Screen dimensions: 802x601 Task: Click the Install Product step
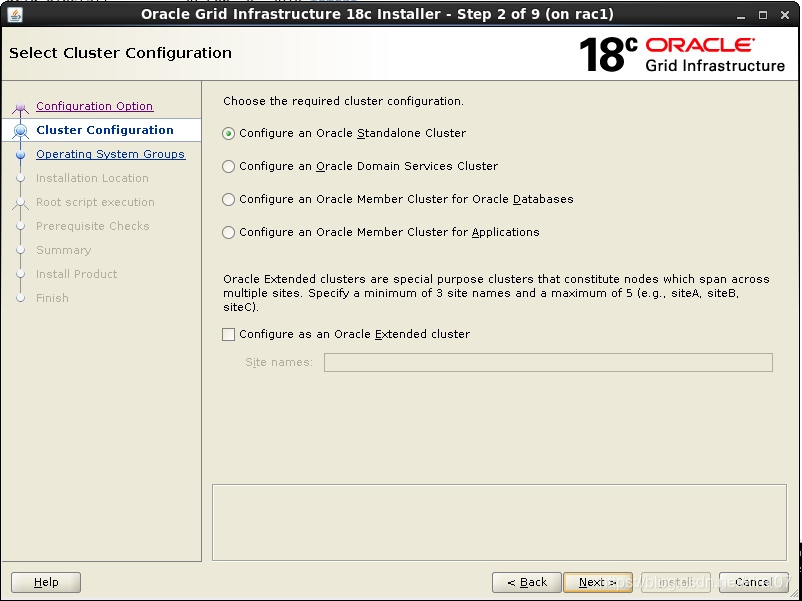(76, 274)
